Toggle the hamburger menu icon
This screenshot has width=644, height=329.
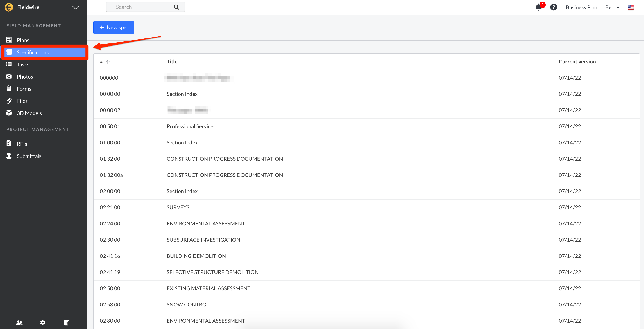[97, 7]
